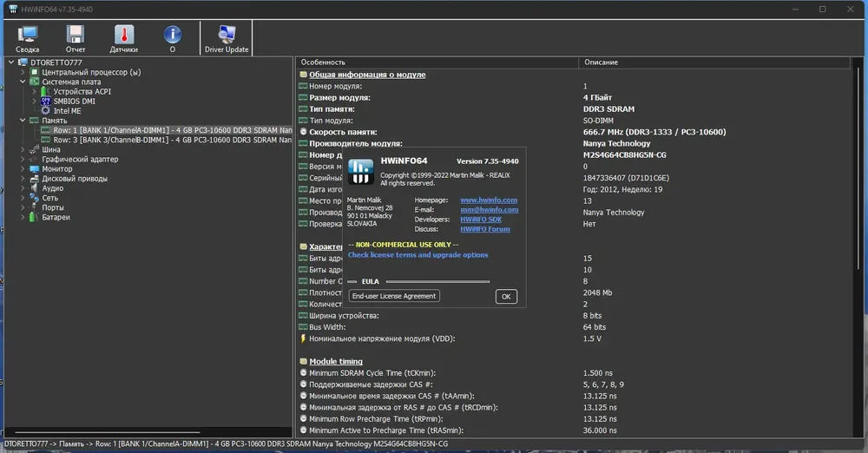This screenshot has height=453, width=868.
Task: Select the Intel ME tree item
Action: tap(67, 111)
